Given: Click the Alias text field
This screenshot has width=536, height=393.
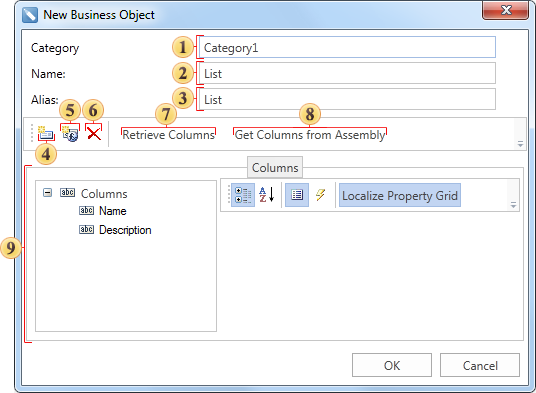Looking at the screenshot, I should tap(347, 99).
